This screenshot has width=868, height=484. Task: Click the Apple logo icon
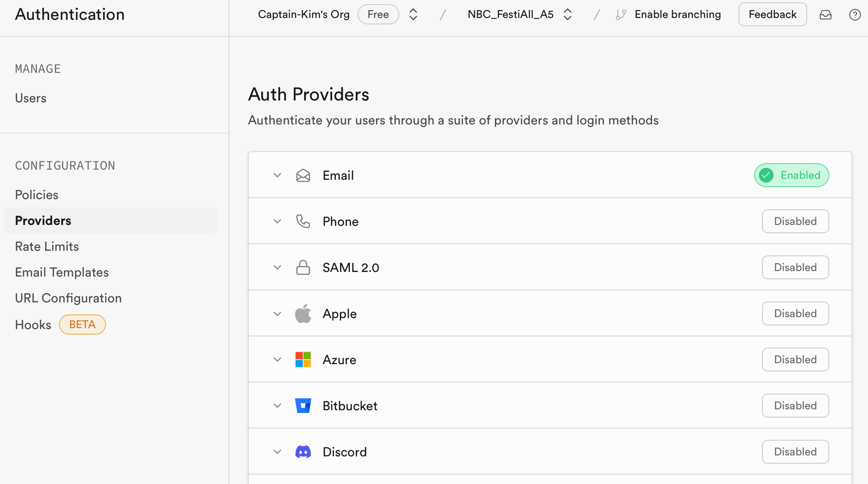(303, 313)
